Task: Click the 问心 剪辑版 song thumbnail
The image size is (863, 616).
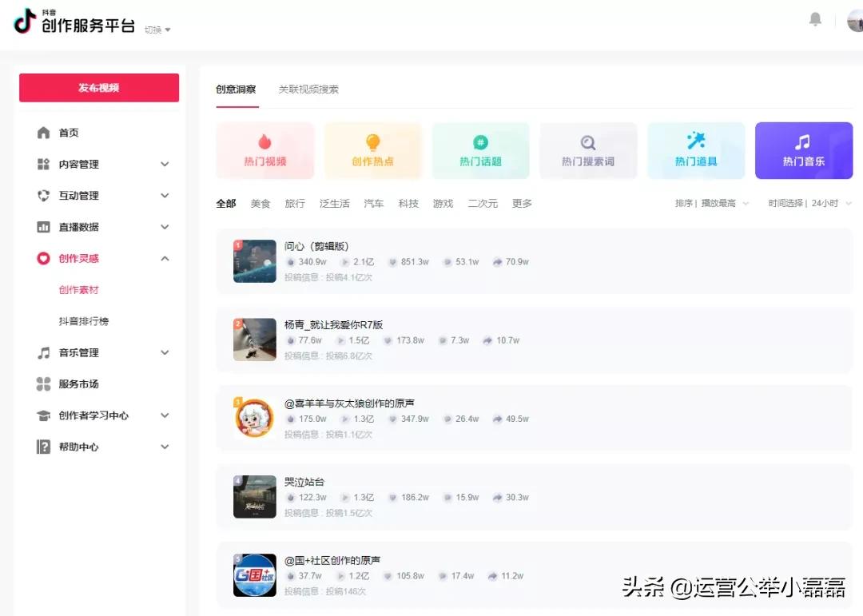Action: (254, 262)
